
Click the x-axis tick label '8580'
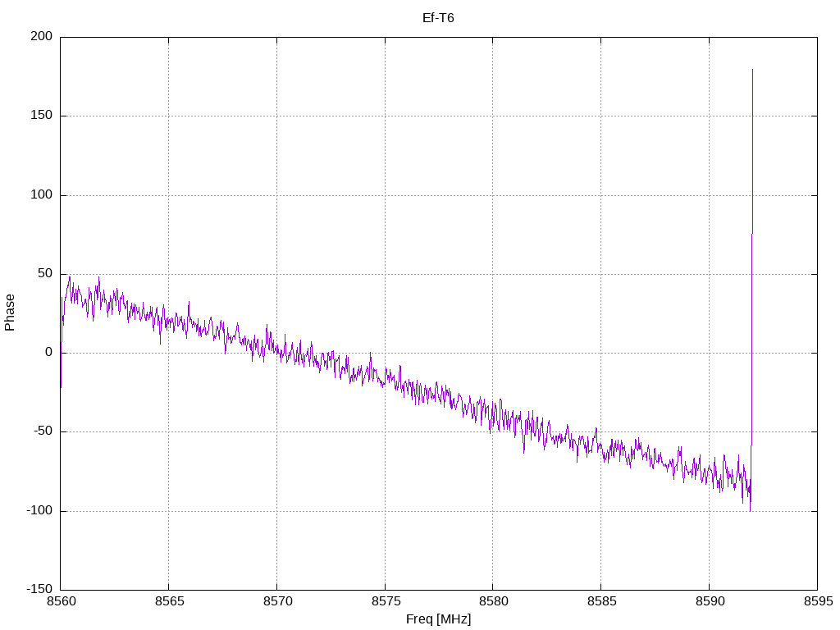(493, 601)
